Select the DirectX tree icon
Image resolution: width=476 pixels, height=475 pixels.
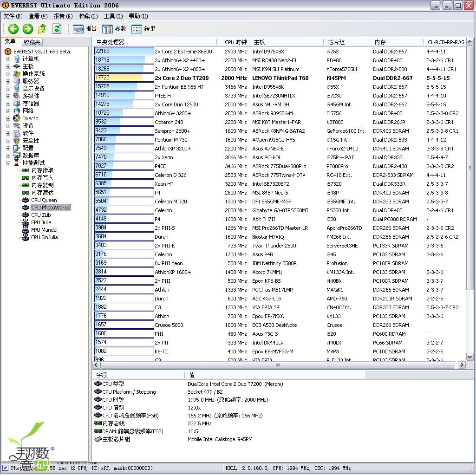pyautogui.click(x=17, y=118)
